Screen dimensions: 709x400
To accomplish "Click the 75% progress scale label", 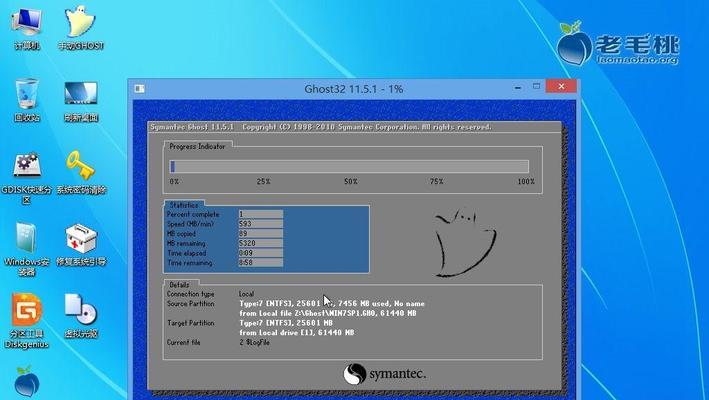I will (x=436, y=181).
